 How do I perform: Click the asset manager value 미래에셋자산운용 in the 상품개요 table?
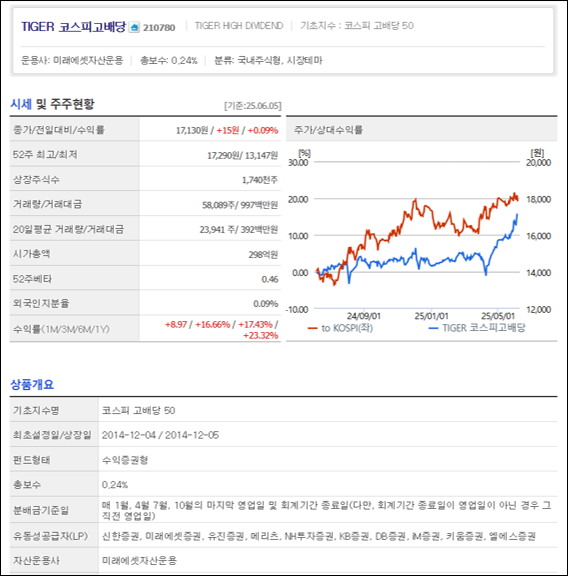coord(139,561)
